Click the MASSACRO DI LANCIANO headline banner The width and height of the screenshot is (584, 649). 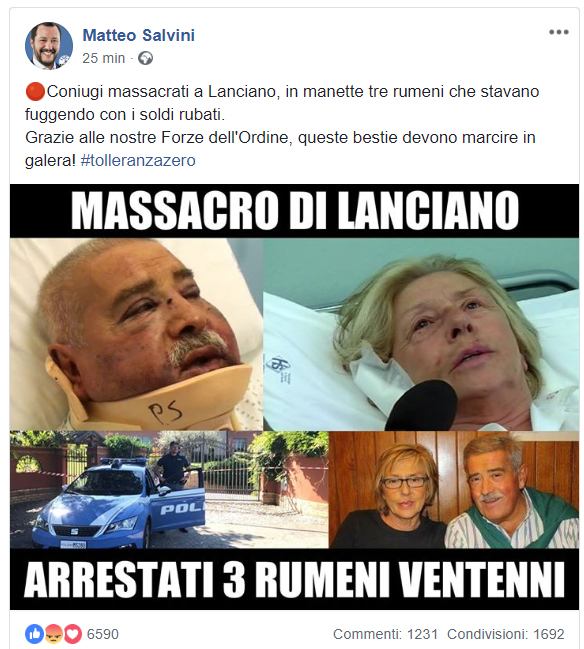[x=294, y=211]
